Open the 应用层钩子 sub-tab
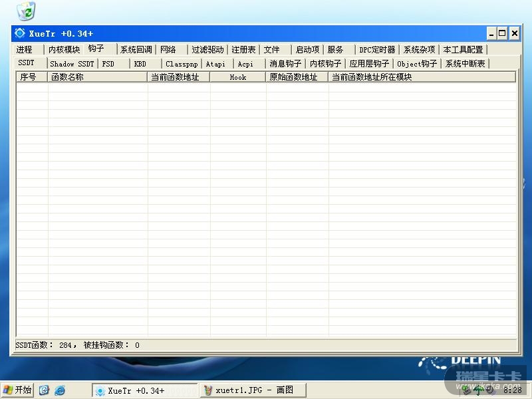The width and height of the screenshot is (532, 399). tap(370, 64)
